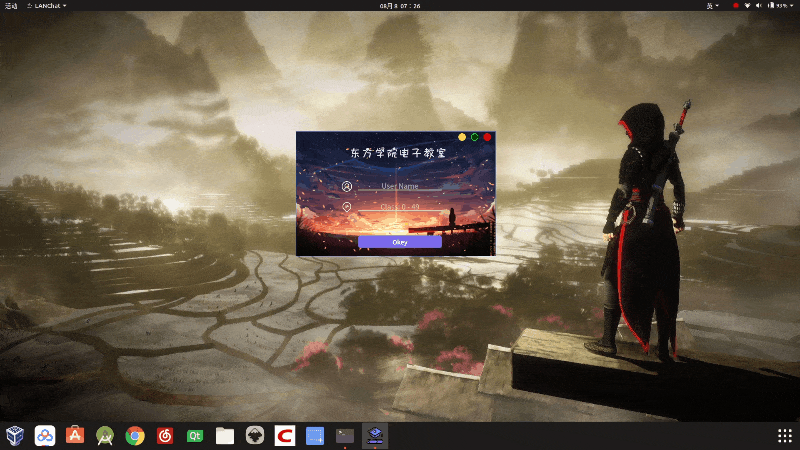Launch Android Studio from the dock

105,436
